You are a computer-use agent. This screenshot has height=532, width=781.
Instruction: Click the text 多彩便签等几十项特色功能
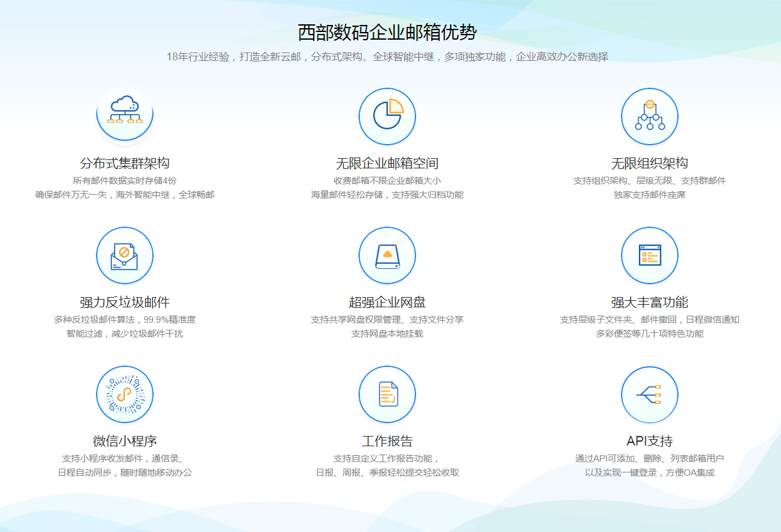(650, 334)
